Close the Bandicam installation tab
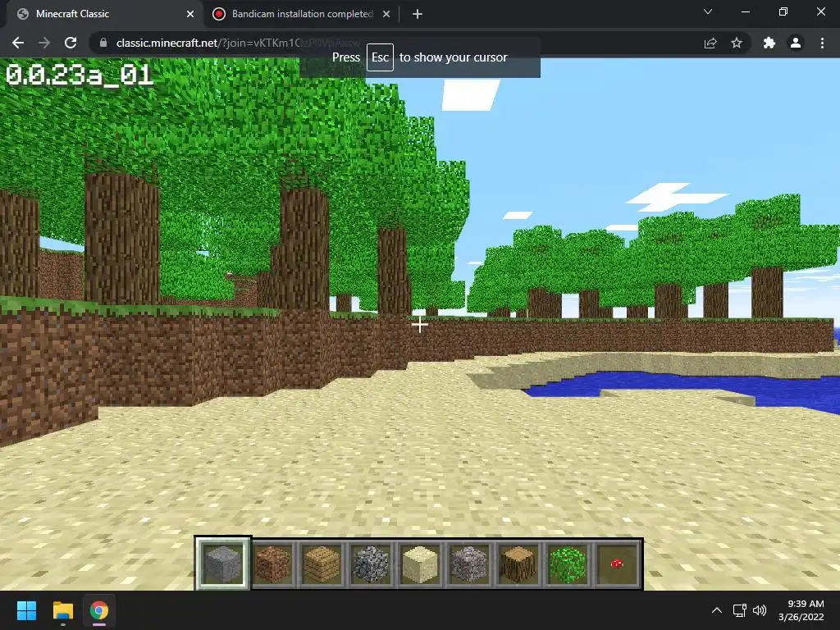This screenshot has height=630, width=840. [x=386, y=14]
